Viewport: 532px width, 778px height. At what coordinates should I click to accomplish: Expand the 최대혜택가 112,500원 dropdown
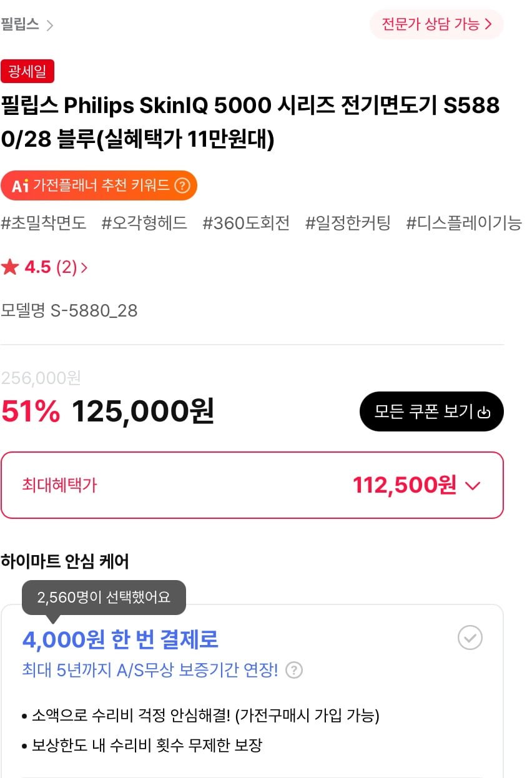[473, 486]
